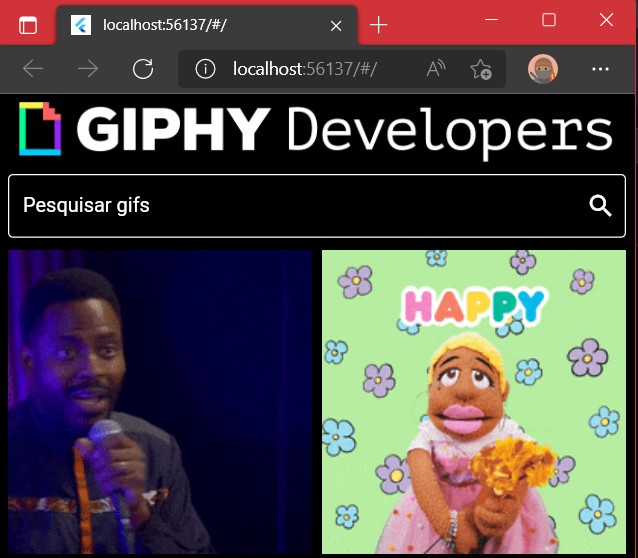Viewport: 638px width, 558px height.
Task: Activate the Read aloud icon
Action: pos(435,68)
